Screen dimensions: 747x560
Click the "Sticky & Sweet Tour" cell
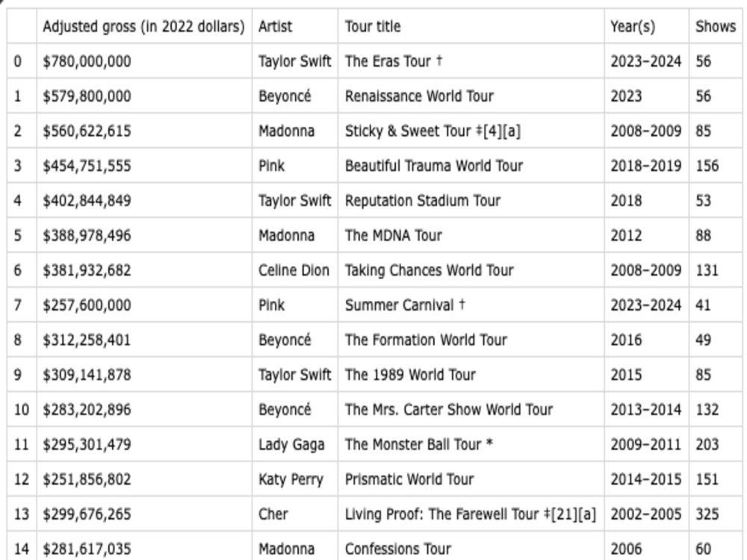pyautogui.click(x=471, y=131)
